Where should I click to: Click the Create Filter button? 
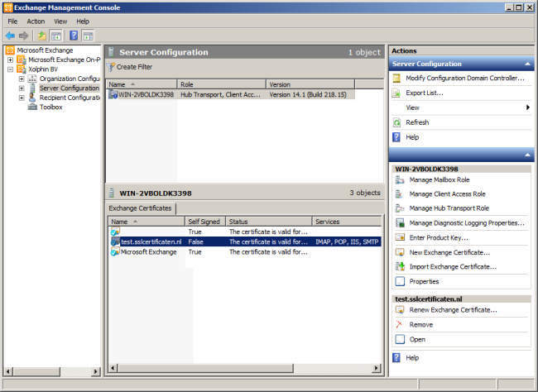130,67
